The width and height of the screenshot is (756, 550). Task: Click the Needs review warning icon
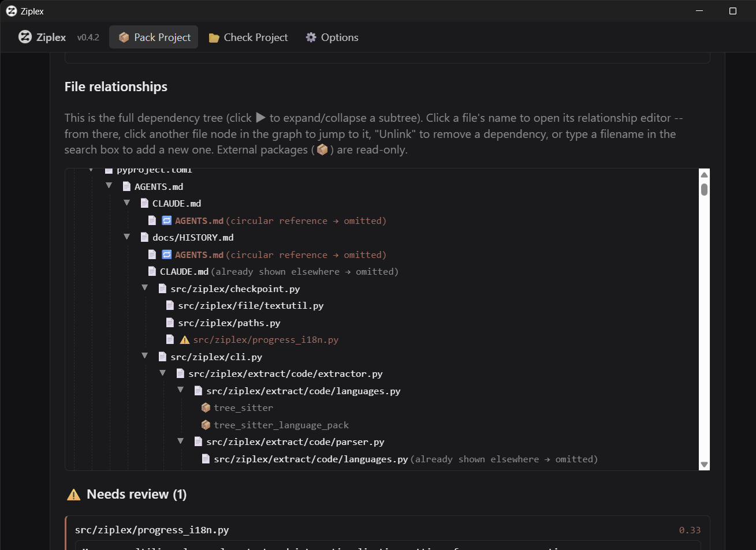(74, 495)
